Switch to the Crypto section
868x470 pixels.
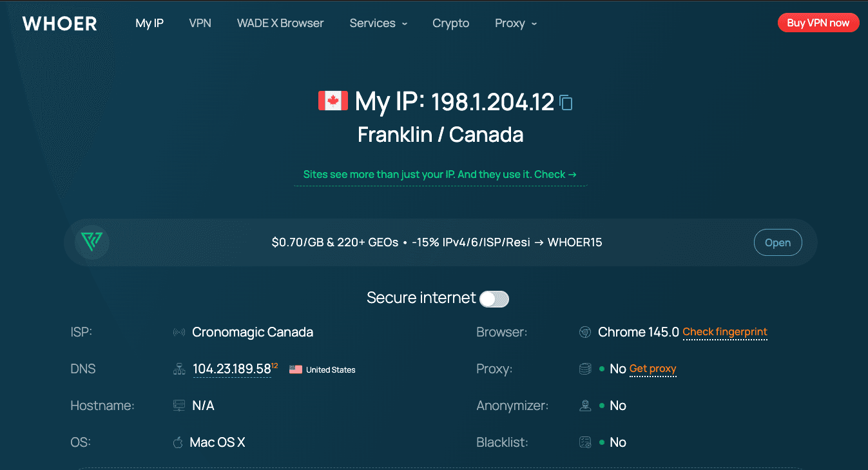pos(450,23)
